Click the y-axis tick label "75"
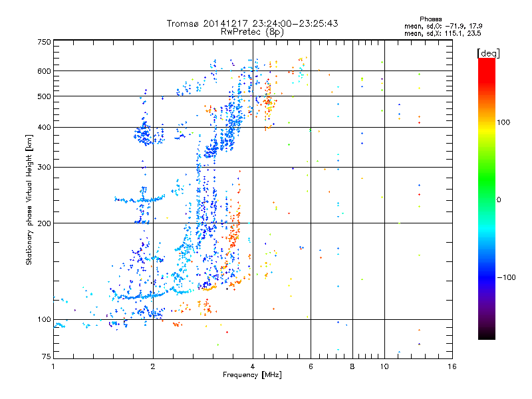This screenshot has width=532, height=399. click(47, 356)
